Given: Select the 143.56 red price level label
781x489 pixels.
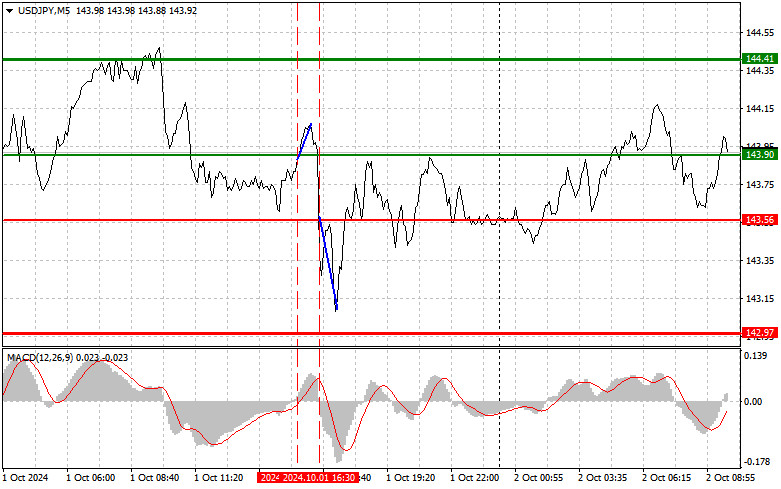Looking at the screenshot, I should [x=760, y=220].
